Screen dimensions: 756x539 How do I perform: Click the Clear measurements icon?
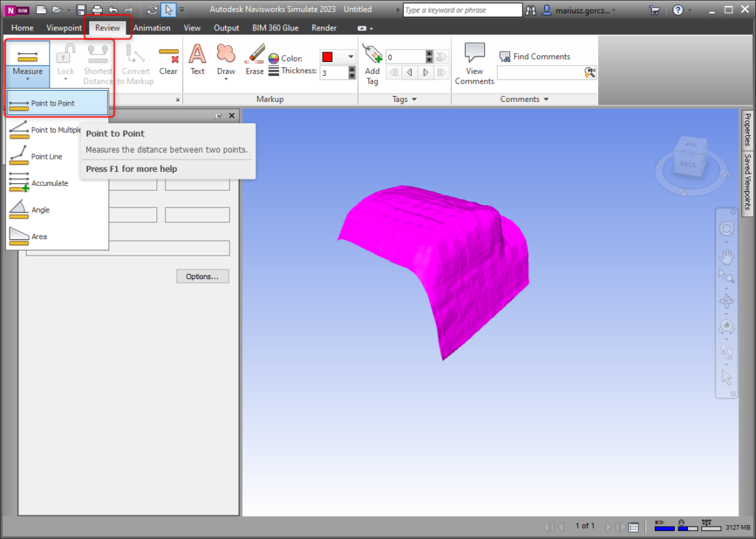(168, 61)
